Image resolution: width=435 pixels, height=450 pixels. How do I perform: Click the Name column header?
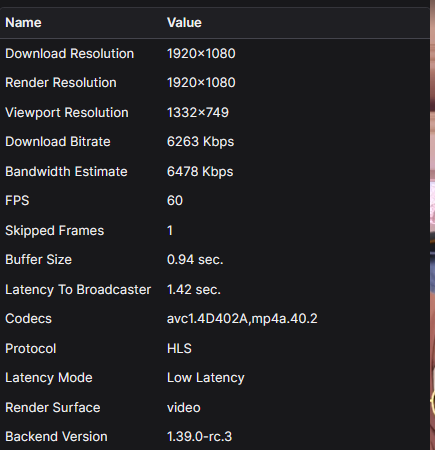[23, 23]
